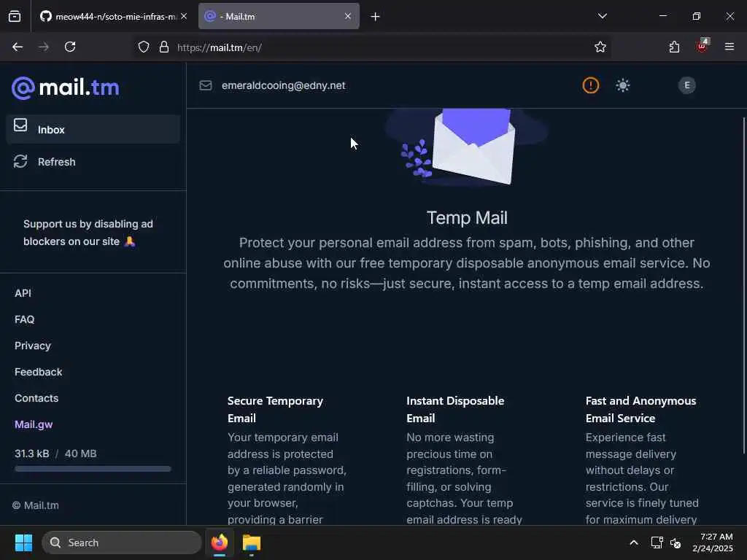
Task: Expand the list all tabs chevron
Action: tap(603, 16)
